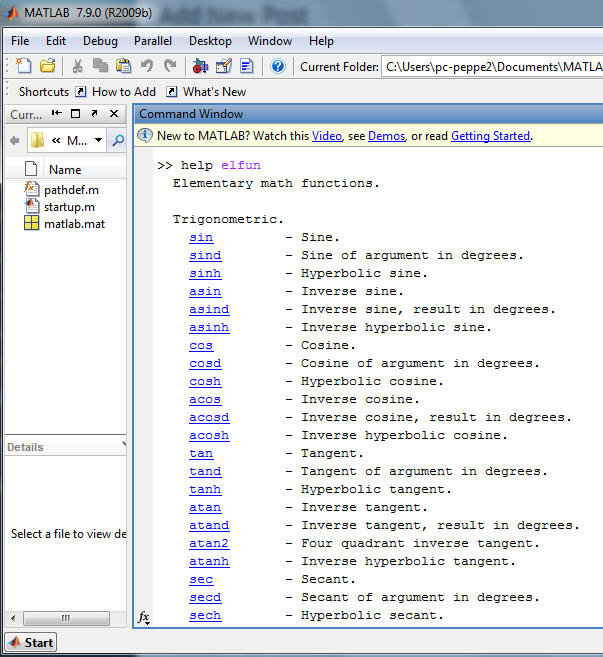Minimize the Current Folder panel
This screenshot has height=657, width=603.
(57, 113)
